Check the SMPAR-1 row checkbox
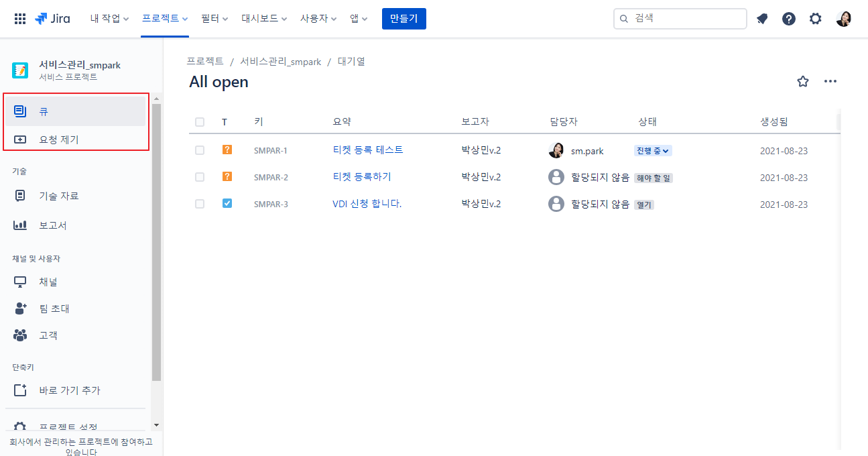The image size is (868, 456). pos(200,150)
